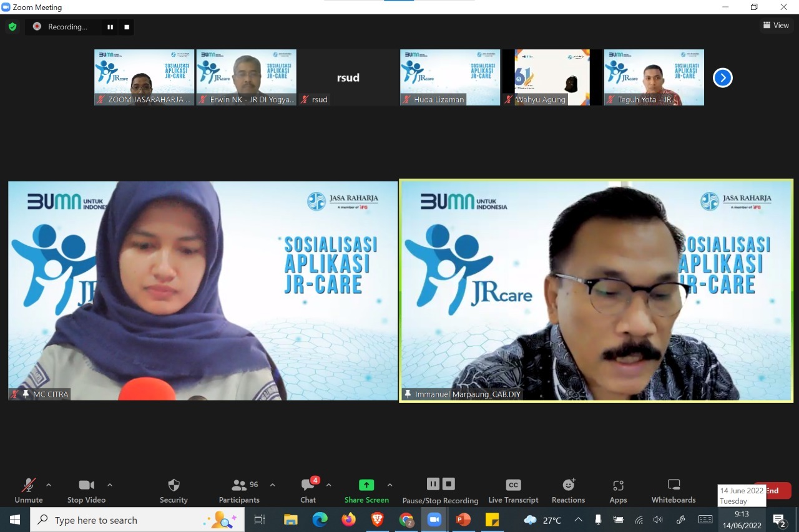Screen dimensions: 799x532
Task: Click the red End meeting button
Action: click(x=774, y=491)
